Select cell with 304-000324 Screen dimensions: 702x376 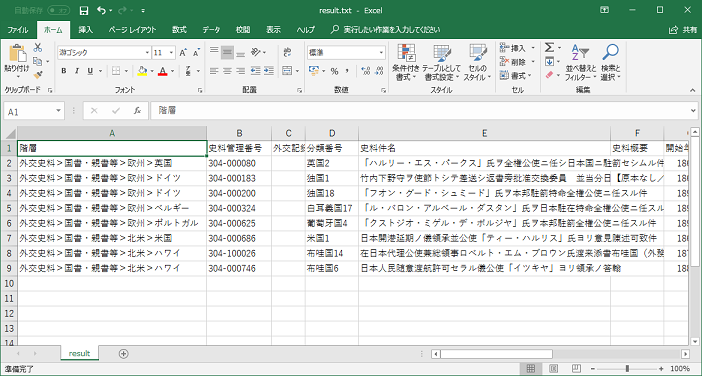pos(239,208)
